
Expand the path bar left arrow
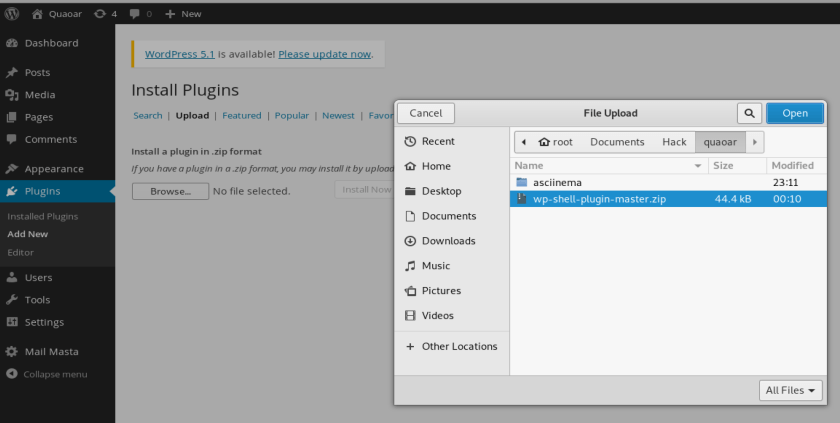[523, 142]
